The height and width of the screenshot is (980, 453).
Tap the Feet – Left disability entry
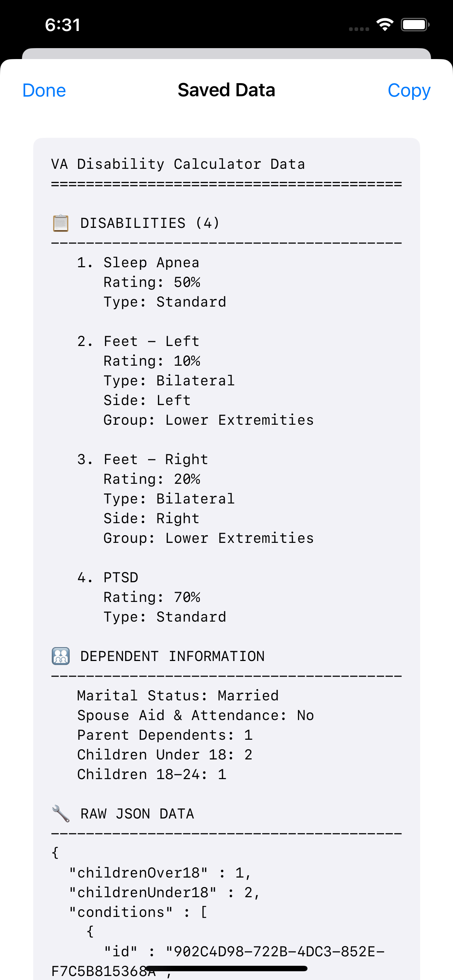pos(151,342)
